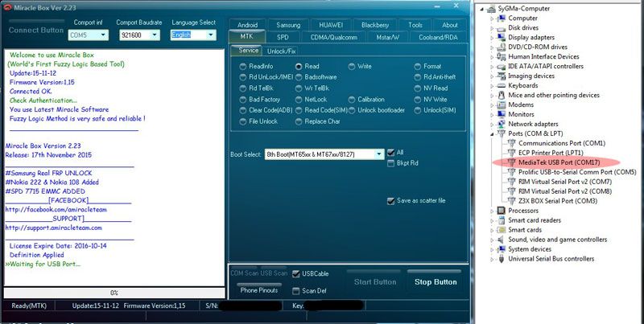Screen dimensions: 644x324
Task: Click the Human Interface Devices icon
Action: 501,56
